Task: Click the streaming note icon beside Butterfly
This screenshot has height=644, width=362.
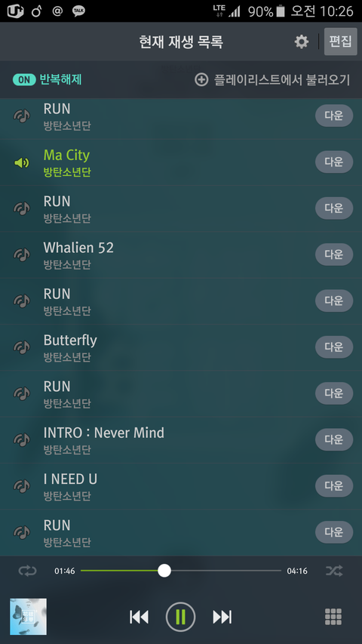Action: click(22, 347)
